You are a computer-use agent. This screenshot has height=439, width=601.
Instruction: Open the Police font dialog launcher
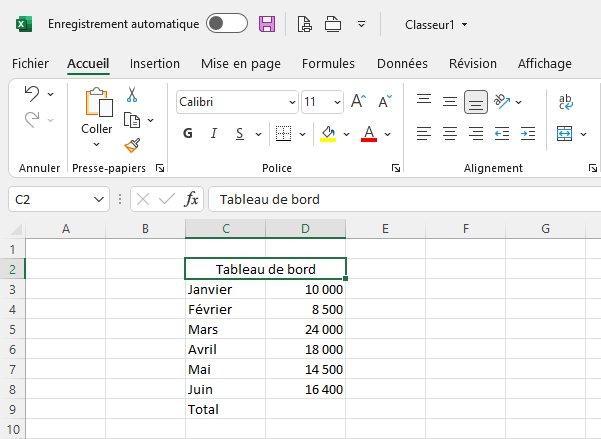pos(396,168)
